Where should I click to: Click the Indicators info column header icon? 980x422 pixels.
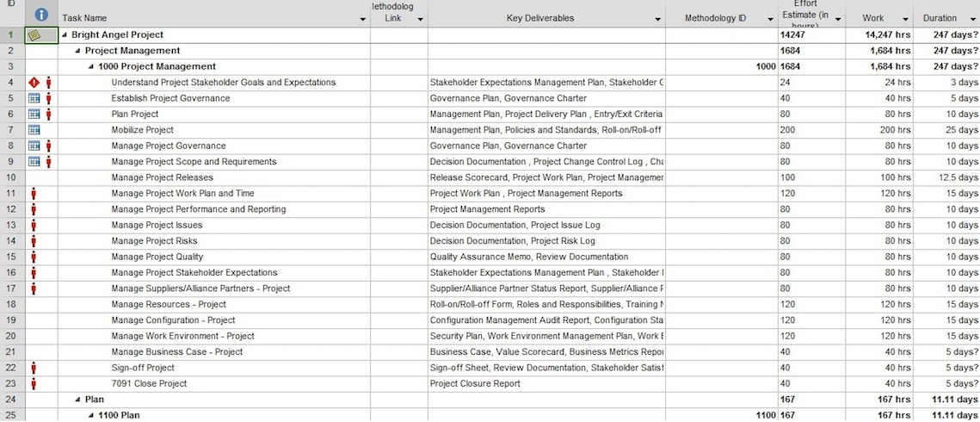(x=41, y=15)
